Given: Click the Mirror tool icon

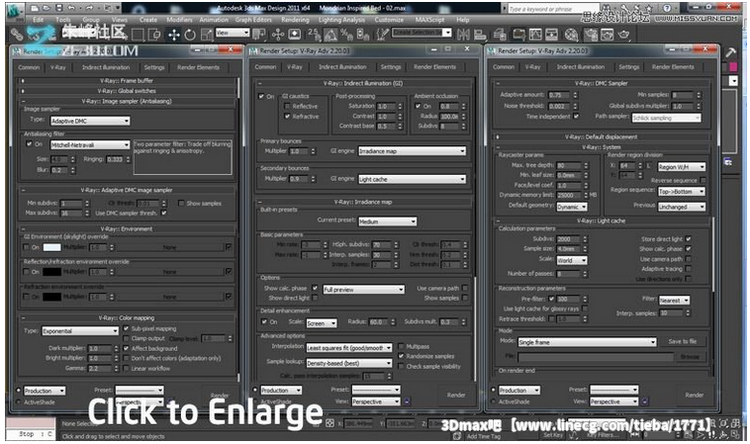Looking at the screenshot, I should coord(463,34).
